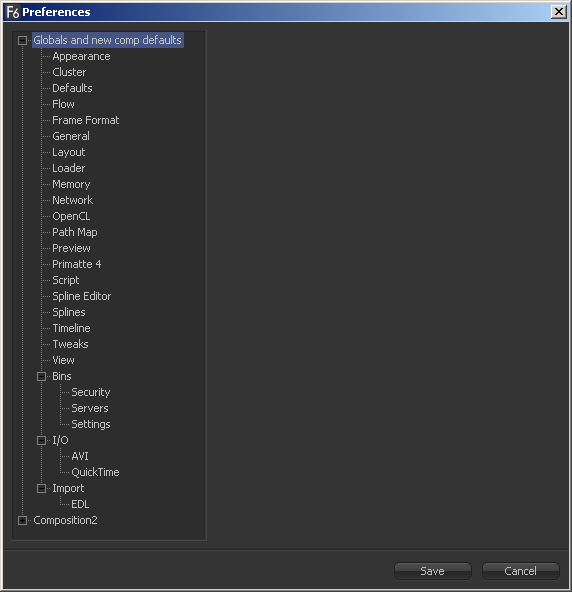This screenshot has width=572, height=592.
Task: Open the Memory settings page
Action: (71, 184)
